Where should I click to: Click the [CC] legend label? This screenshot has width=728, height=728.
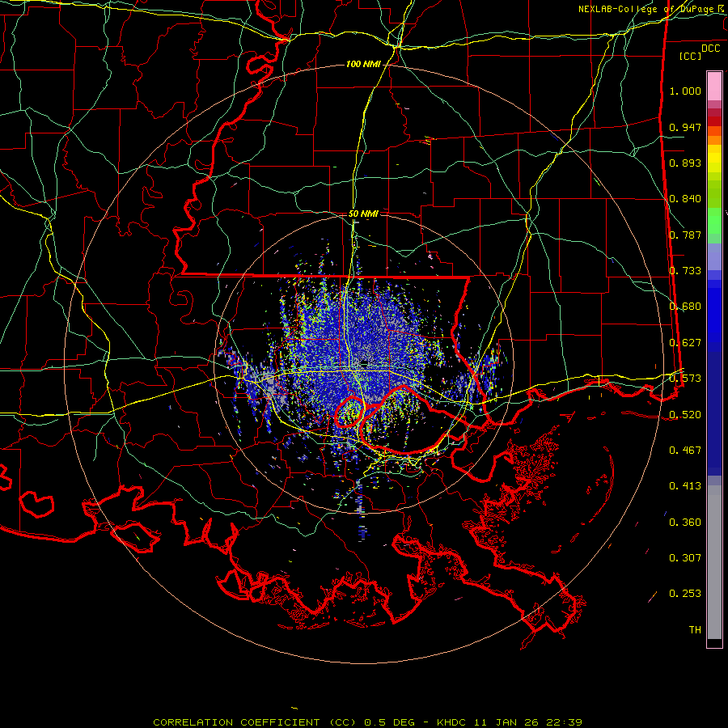690,56
